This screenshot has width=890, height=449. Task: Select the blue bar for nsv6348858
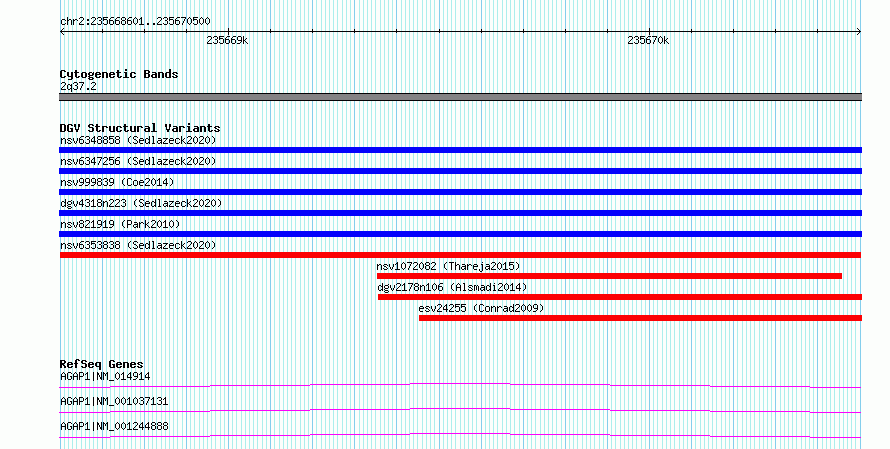[x=460, y=150]
